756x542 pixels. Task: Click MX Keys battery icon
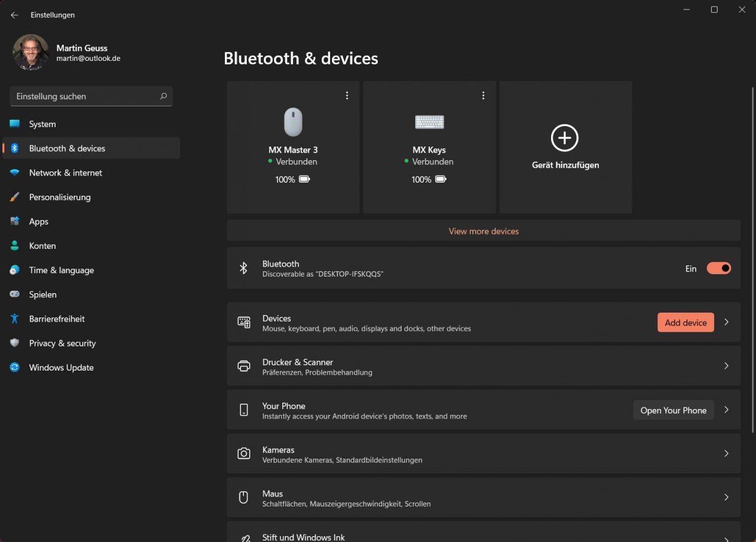pyautogui.click(x=441, y=179)
